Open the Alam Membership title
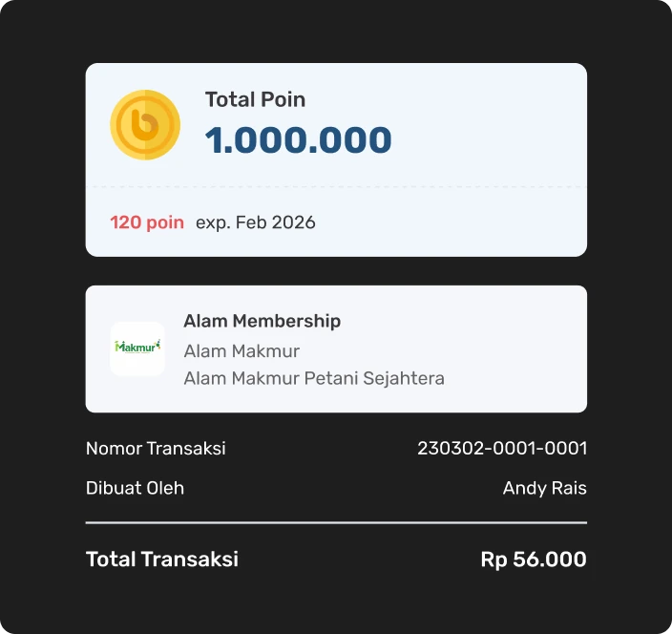Viewport: 672px width, 634px height. click(x=262, y=321)
